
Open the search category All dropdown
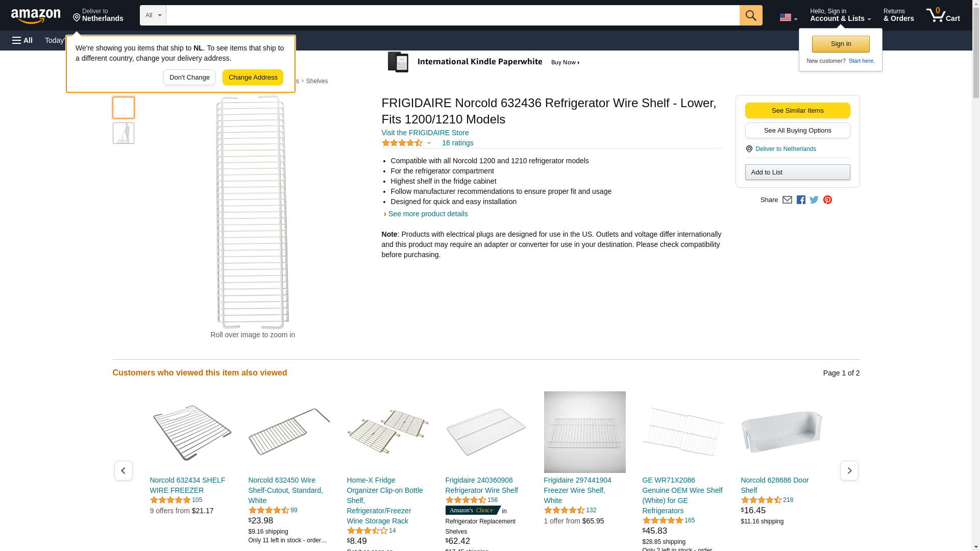point(153,15)
